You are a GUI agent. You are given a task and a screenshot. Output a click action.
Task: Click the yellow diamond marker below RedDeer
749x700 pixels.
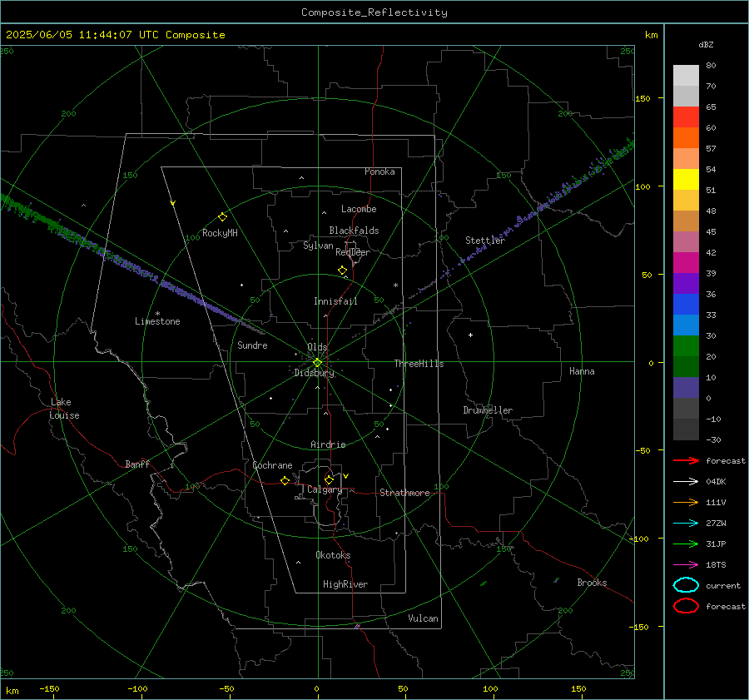click(342, 271)
